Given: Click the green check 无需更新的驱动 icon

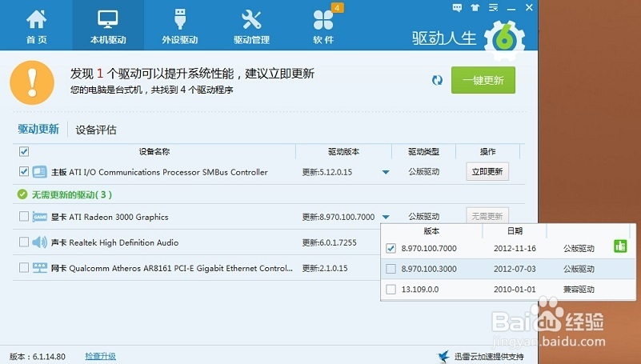Looking at the screenshot, I should pyautogui.click(x=22, y=194).
